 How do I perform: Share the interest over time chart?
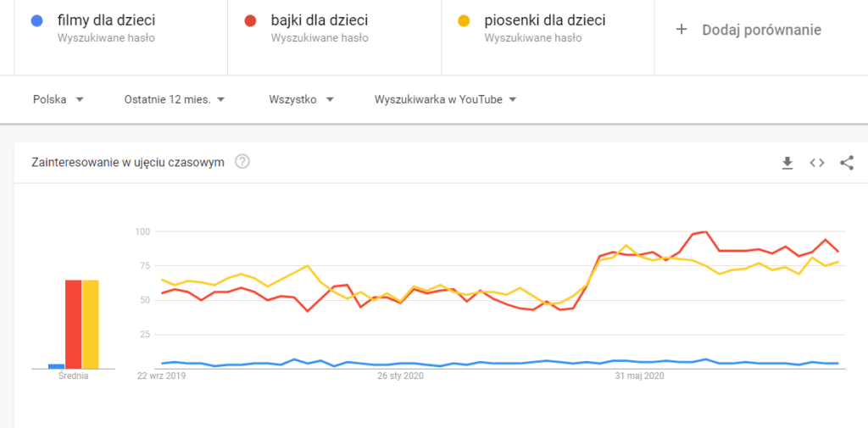pyautogui.click(x=846, y=163)
